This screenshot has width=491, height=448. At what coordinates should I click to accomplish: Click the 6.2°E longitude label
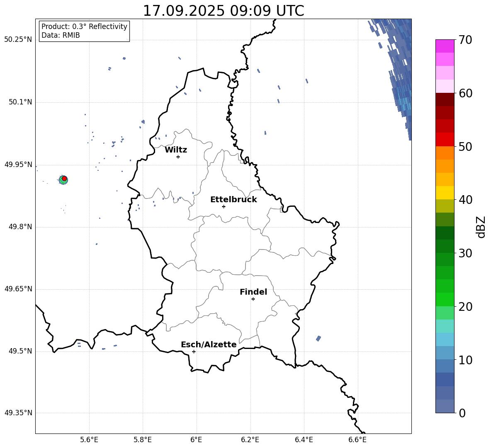click(x=250, y=440)
